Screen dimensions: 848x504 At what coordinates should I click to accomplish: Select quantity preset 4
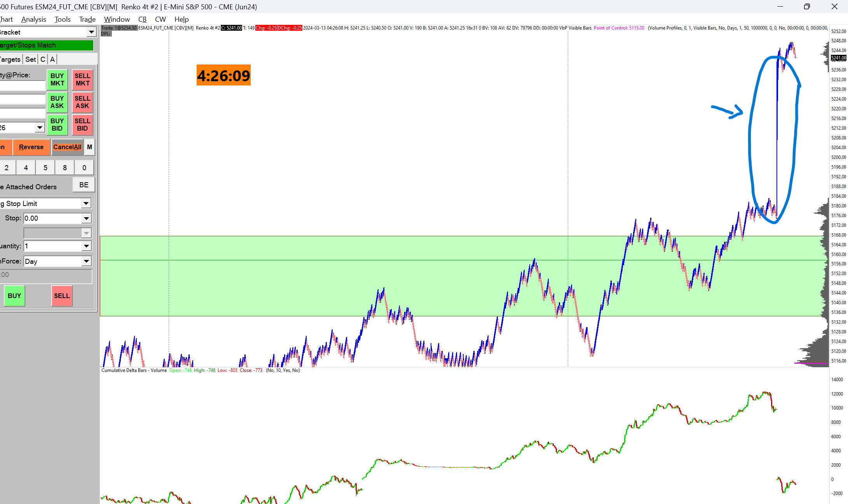tap(26, 168)
